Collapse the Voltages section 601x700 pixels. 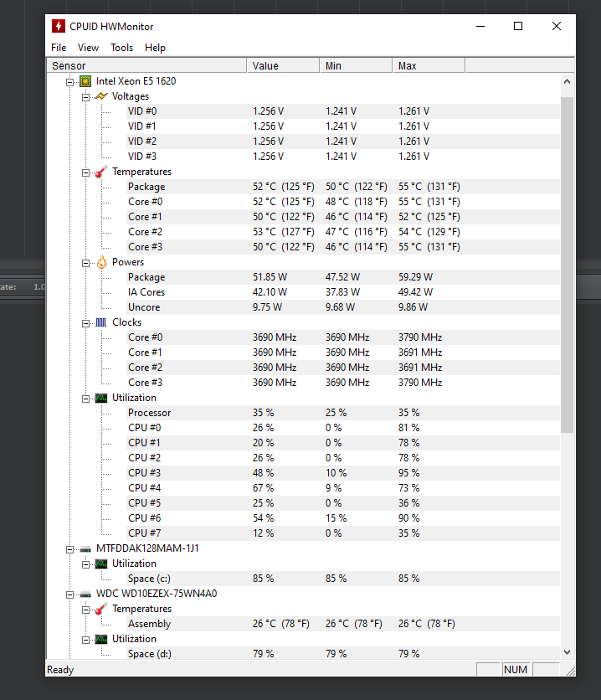[85, 97]
